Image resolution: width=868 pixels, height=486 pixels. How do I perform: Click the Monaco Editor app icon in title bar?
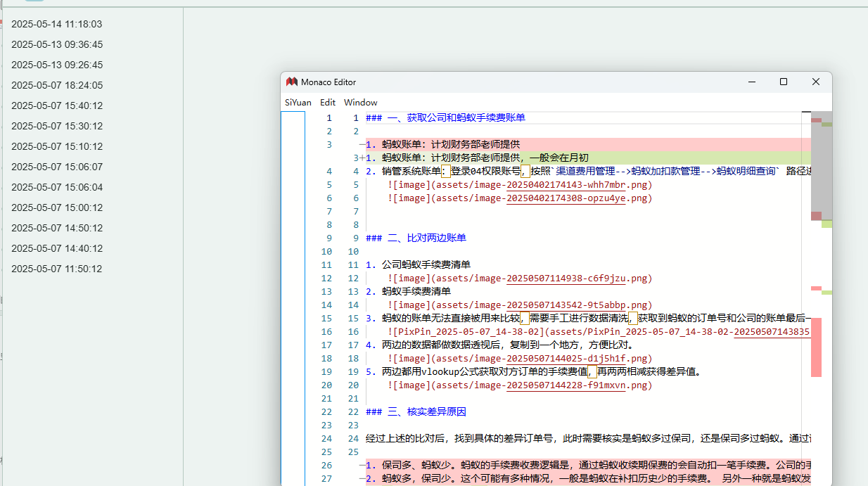292,82
